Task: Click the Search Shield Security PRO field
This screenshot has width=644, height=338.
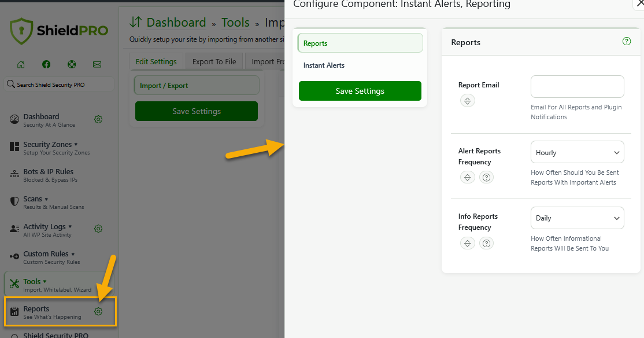Action: click(59, 84)
